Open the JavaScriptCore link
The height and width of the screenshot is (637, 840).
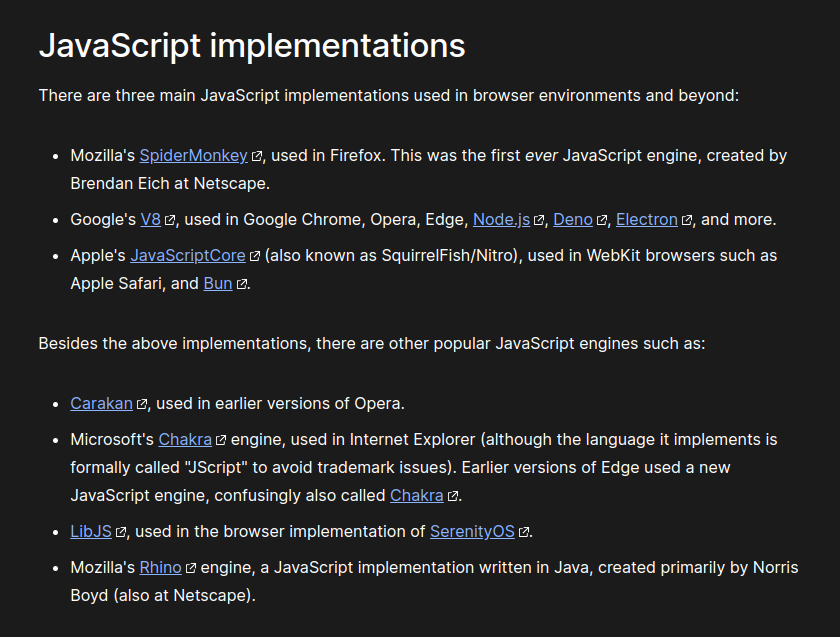(188, 256)
